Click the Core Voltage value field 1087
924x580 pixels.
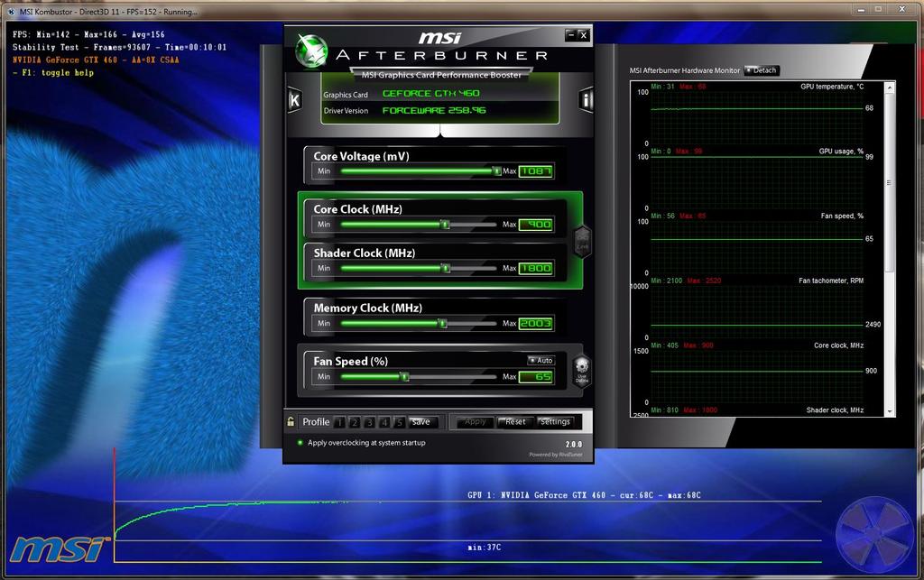click(536, 171)
